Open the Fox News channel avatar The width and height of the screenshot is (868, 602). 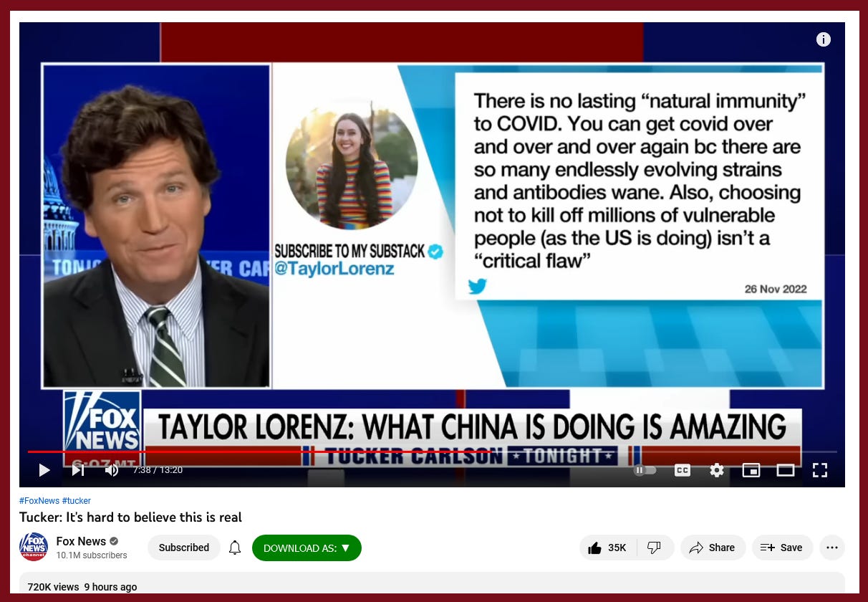click(x=33, y=548)
